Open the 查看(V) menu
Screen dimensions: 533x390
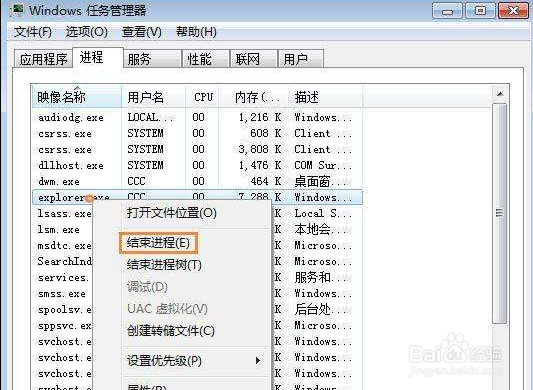coord(141,32)
